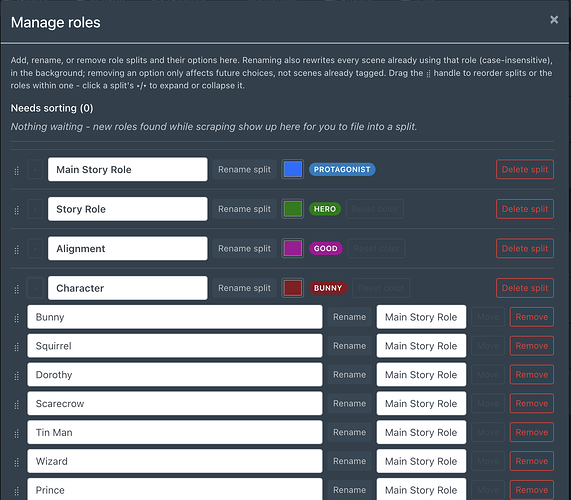The width and height of the screenshot is (571, 500).
Task: Rename the Wizard role
Action: [x=349, y=461]
